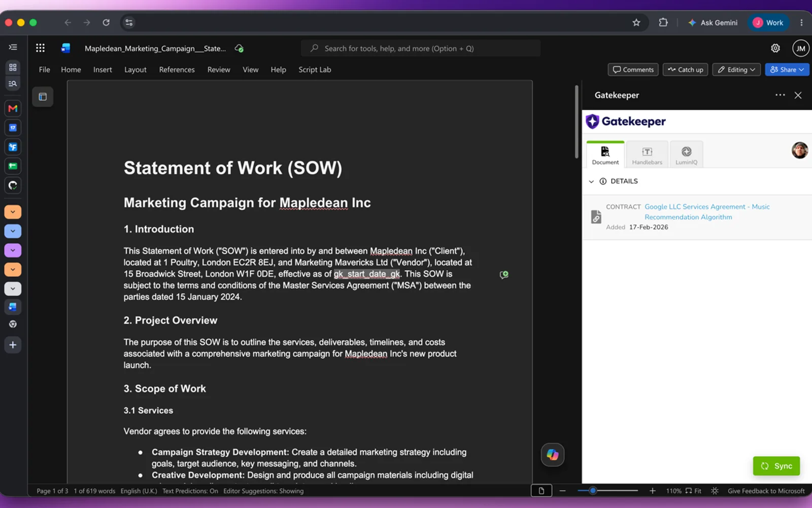Open Gmail from the browser sidebar

point(13,108)
